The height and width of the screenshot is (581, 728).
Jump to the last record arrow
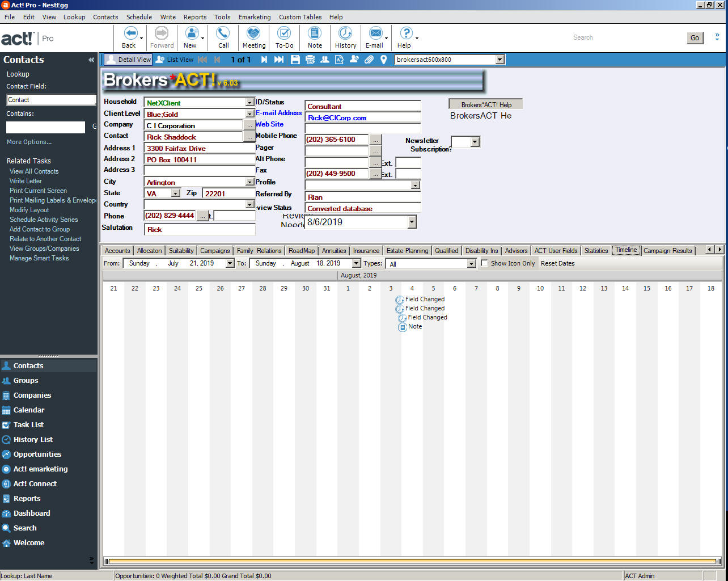pos(279,60)
